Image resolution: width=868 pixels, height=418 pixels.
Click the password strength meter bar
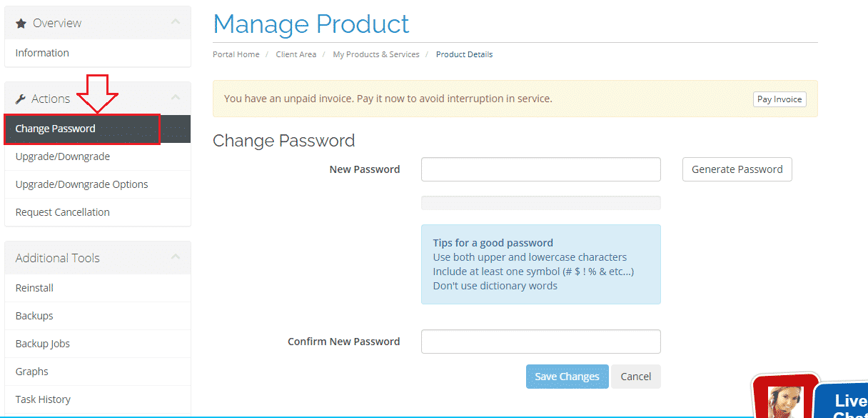click(540, 203)
